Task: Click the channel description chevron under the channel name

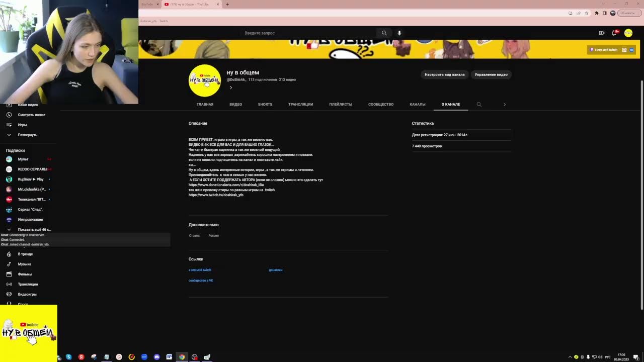Action: [231, 87]
